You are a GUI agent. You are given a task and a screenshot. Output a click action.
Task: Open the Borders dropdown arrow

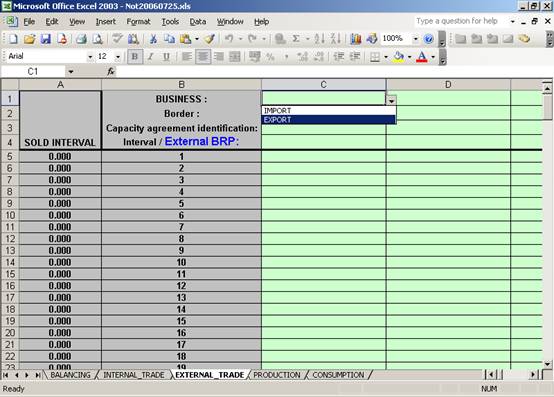pyautogui.click(x=386, y=57)
